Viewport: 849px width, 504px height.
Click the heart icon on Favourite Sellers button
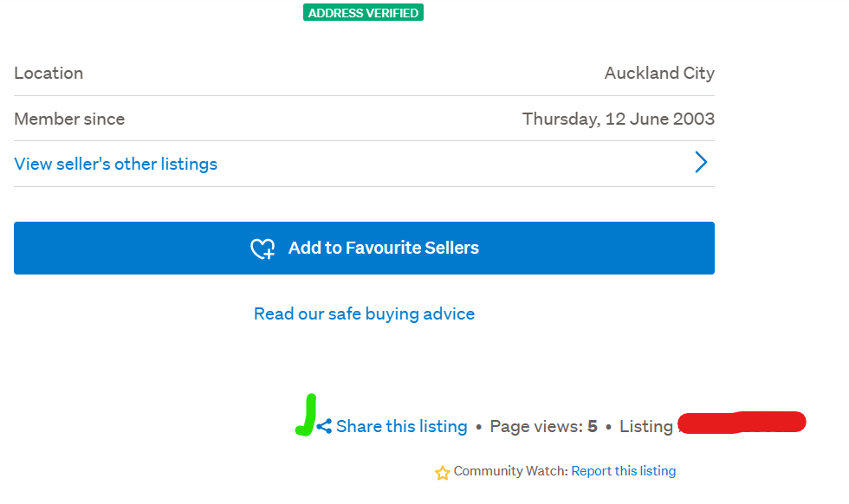pos(262,249)
